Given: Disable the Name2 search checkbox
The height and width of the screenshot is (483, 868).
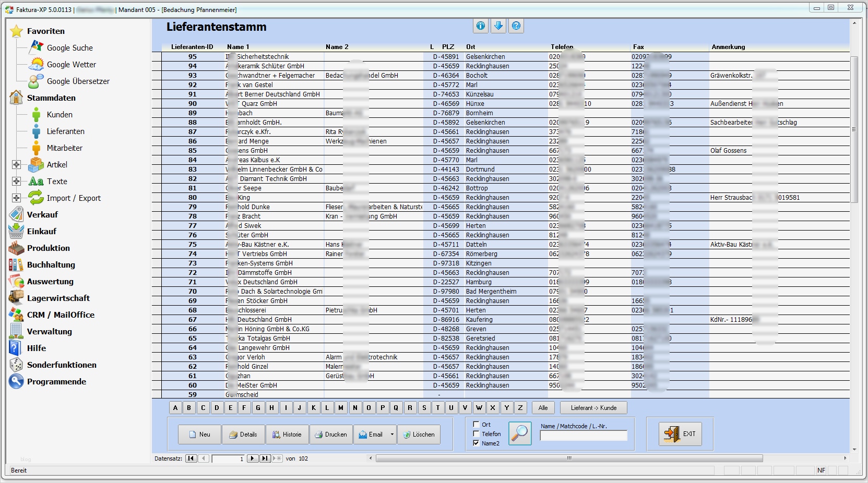Looking at the screenshot, I should click(x=476, y=443).
